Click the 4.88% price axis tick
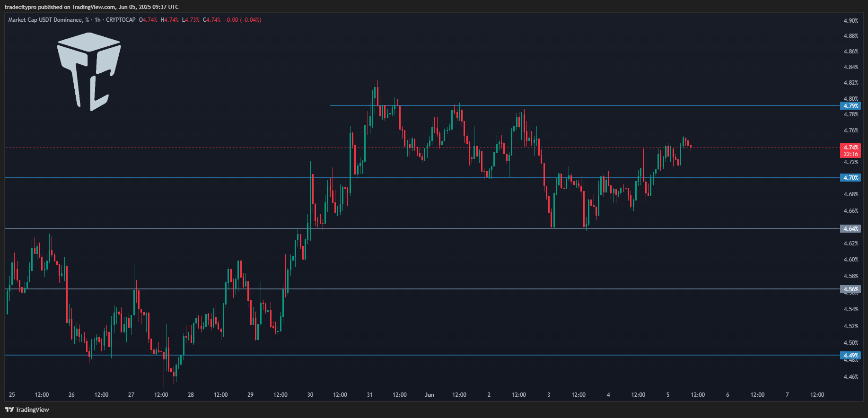The width and height of the screenshot is (868, 418). coord(850,36)
